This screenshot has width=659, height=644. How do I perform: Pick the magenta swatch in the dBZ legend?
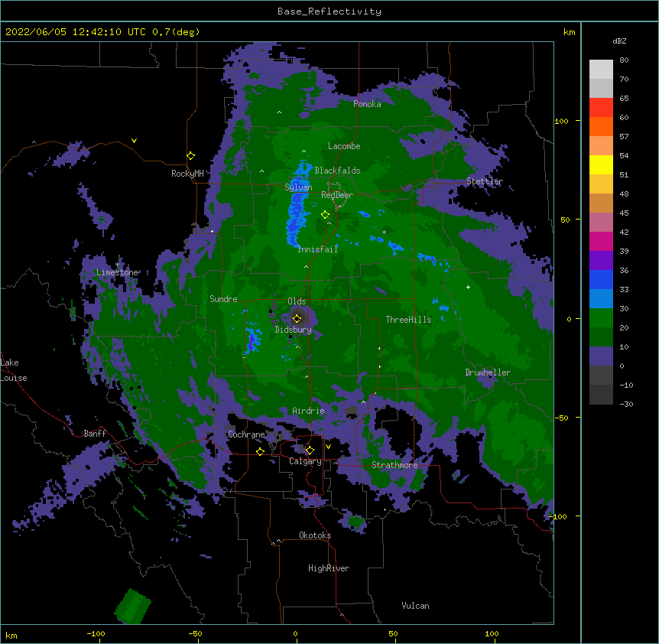tap(601, 241)
